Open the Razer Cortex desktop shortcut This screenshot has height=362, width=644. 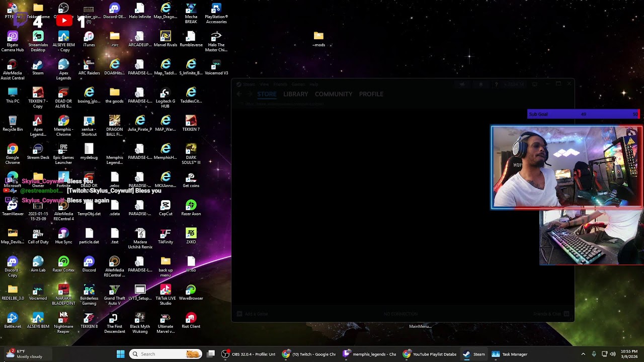tap(63, 264)
